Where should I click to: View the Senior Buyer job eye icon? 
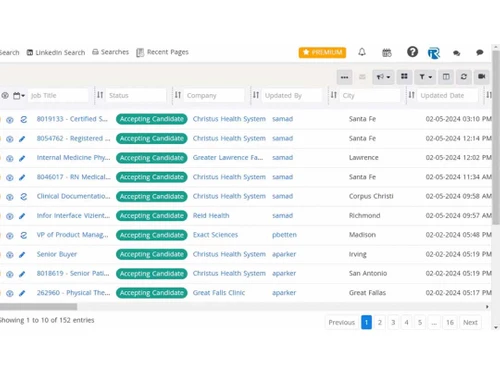pos(10,255)
